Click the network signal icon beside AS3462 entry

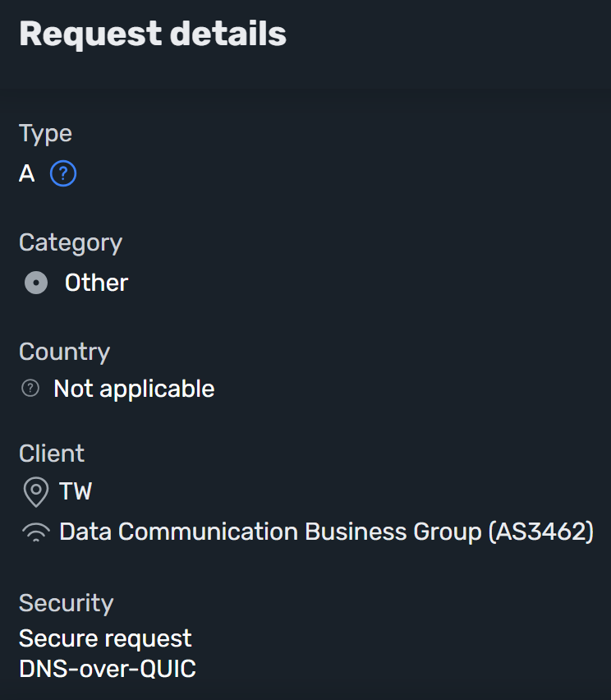tap(35, 532)
